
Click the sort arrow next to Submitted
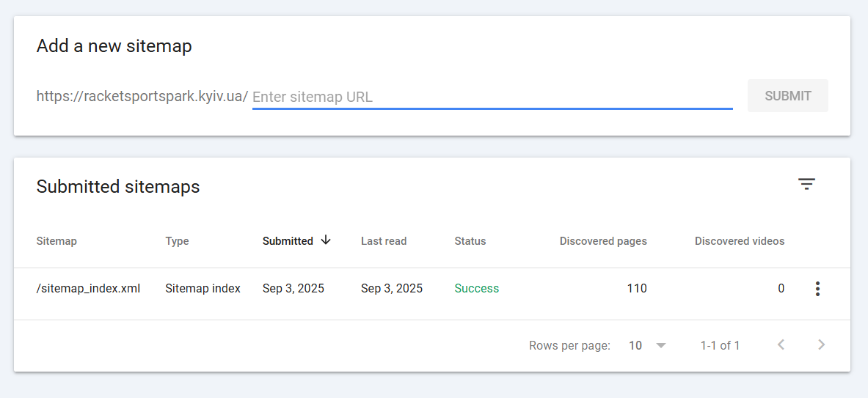[x=326, y=240]
